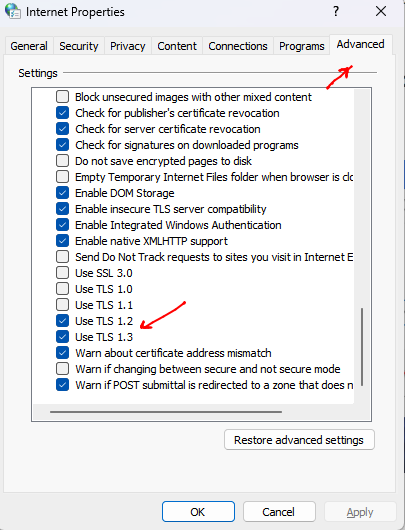Switch to the Security tab
Viewport: 405px width, 530px height.
79,46
